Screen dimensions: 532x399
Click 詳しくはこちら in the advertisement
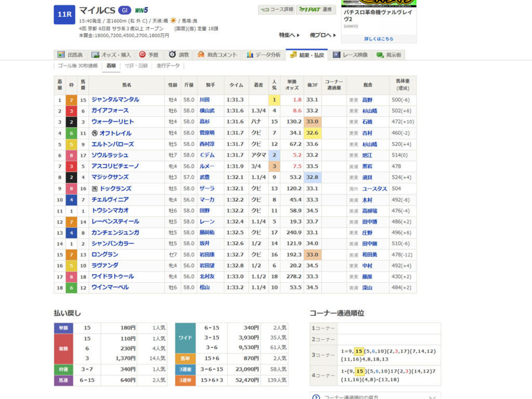[x=378, y=38]
